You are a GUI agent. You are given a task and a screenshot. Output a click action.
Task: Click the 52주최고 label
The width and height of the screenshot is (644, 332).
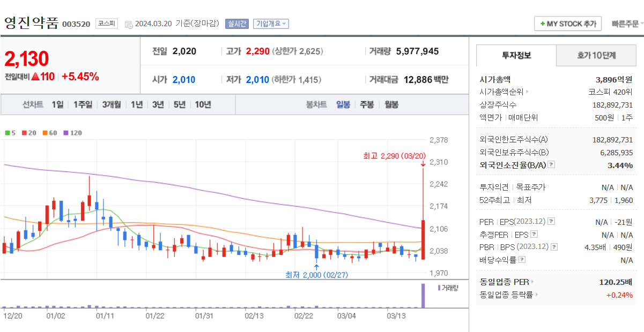tap(495, 200)
